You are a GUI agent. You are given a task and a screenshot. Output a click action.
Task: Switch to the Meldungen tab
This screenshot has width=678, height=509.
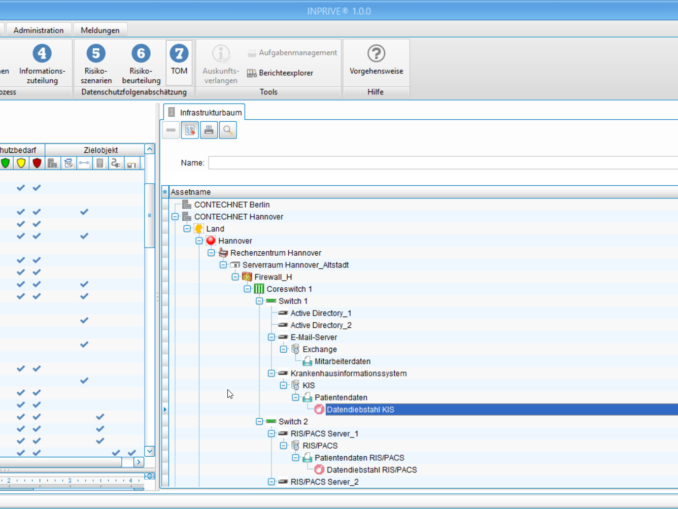100,30
